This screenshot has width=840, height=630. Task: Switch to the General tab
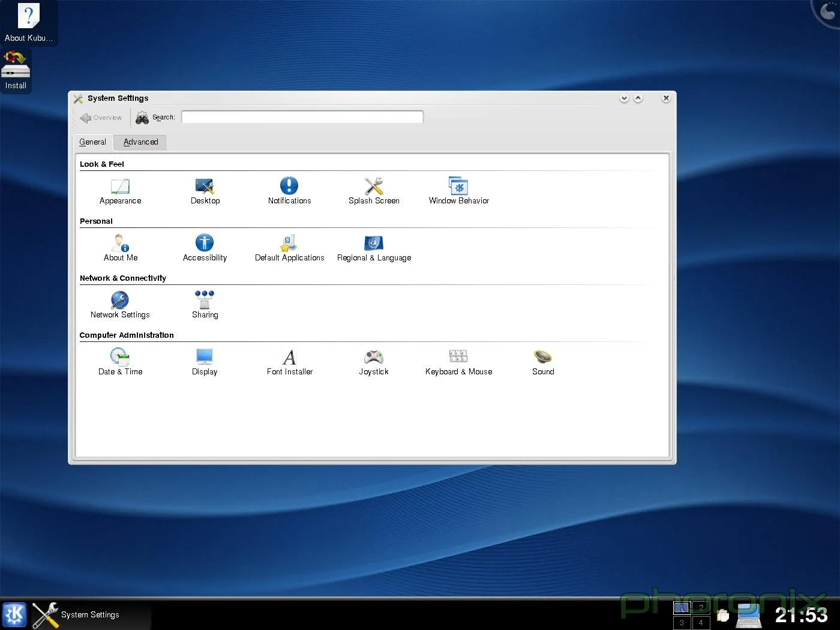92,142
